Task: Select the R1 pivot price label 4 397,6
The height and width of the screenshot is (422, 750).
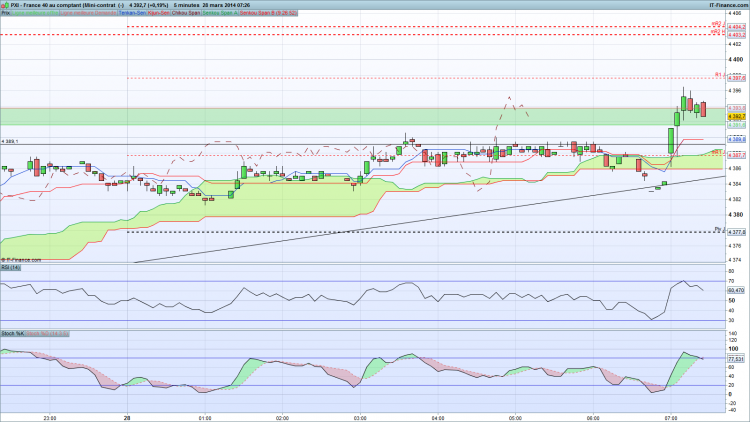Action: [736, 78]
